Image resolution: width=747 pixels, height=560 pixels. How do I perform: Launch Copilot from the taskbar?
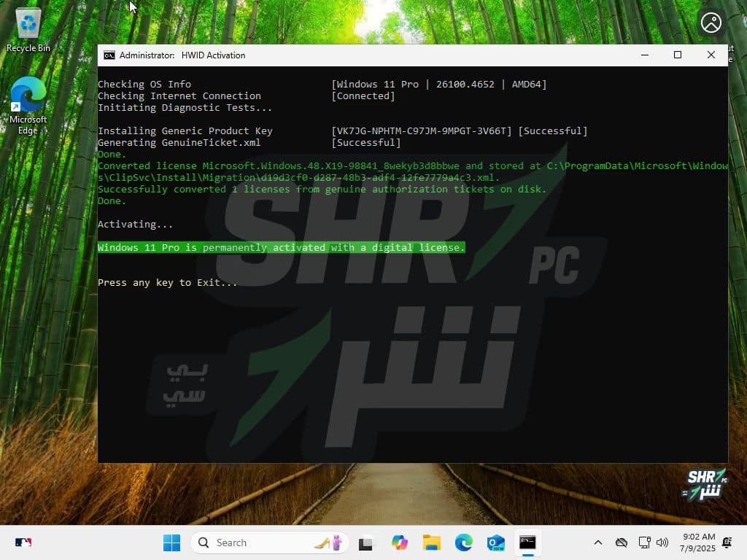(x=399, y=542)
